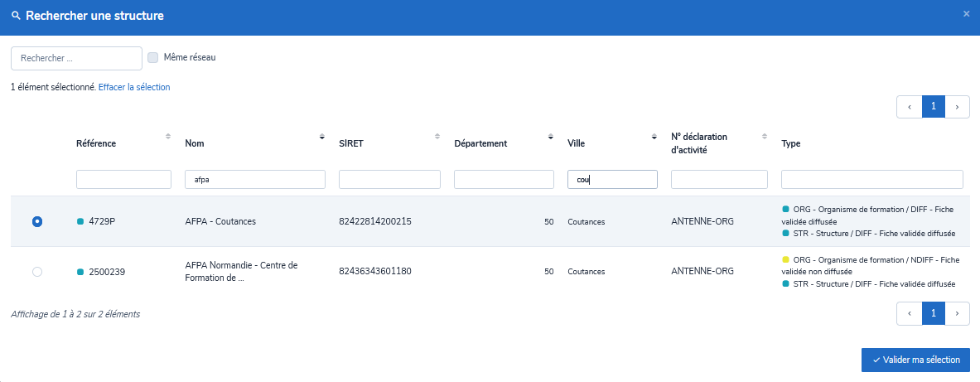980x382 pixels.
Task: Click Effacer la sélection link
Action: (x=134, y=88)
